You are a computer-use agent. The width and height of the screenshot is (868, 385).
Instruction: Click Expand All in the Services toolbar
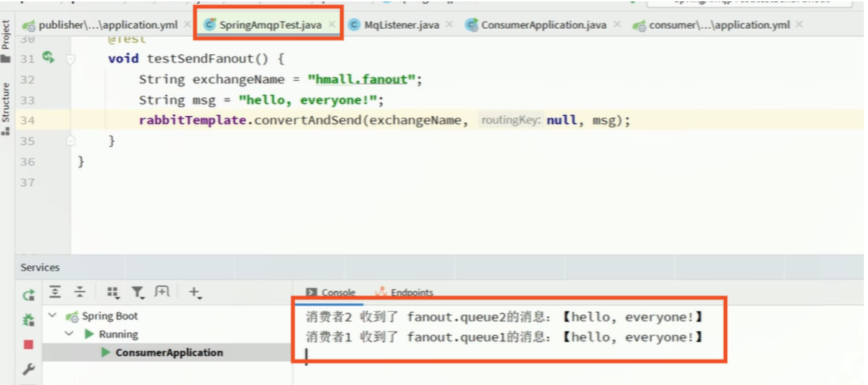(56, 292)
